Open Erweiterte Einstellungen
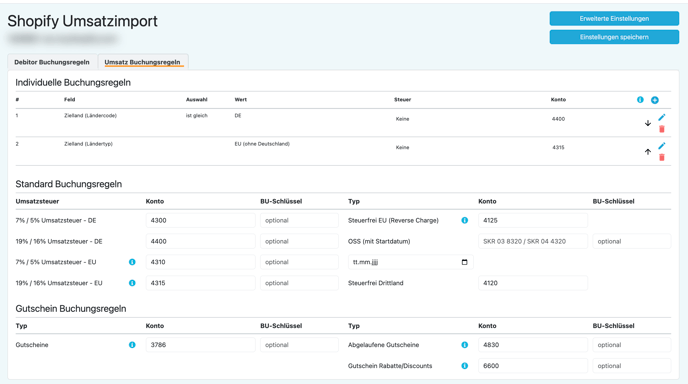 coord(614,19)
